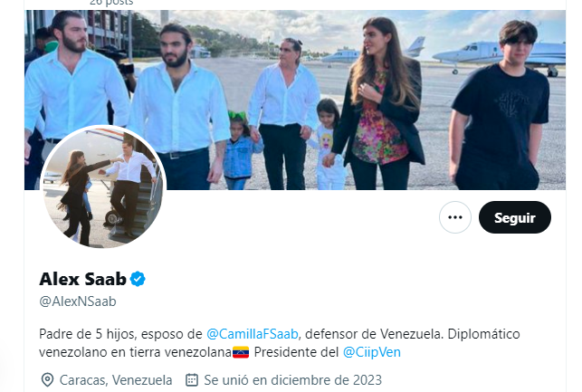Click the Caracas, Venezuela location text
582x392 pixels.
116,380
